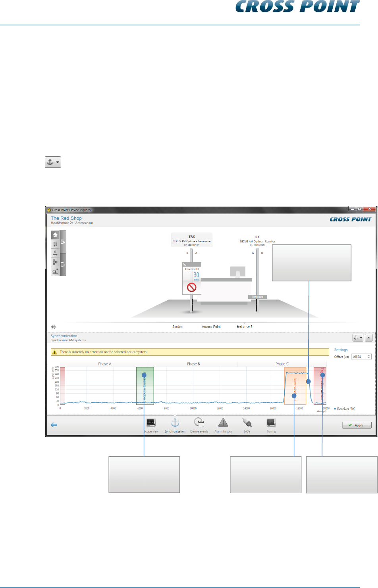Open Alarm history
The width and height of the screenshot is (378, 588).
223,426
